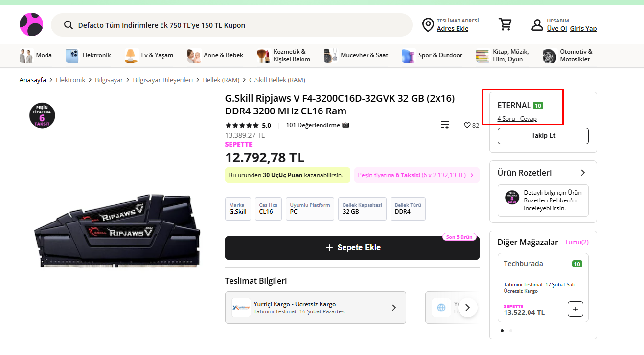Image resolution: width=644 pixels, height=355 pixels.
Task: Open the Moda category menu
Action: pos(36,55)
